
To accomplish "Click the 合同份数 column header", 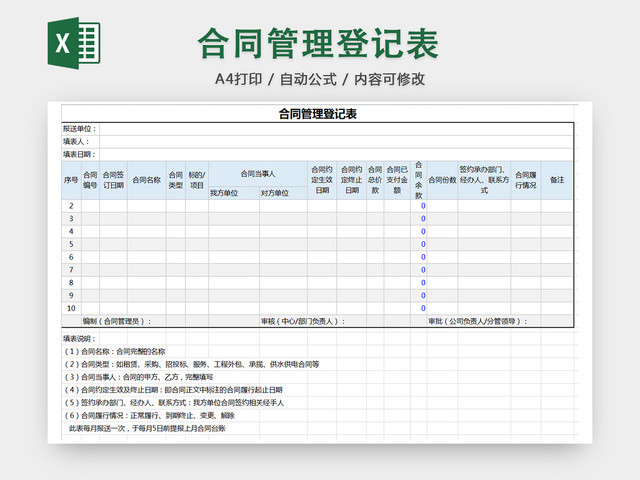I will (442, 180).
